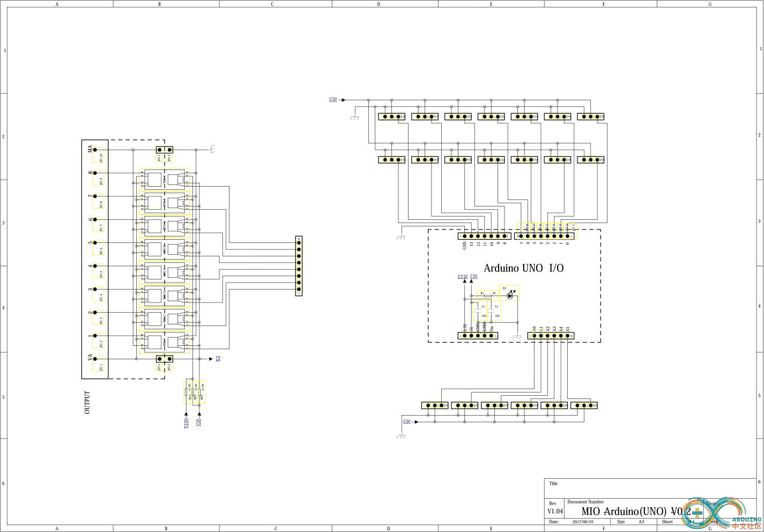Select the M21 resistor below the relays
The width and height of the screenshot is (764, 532).
click(187, 392)
